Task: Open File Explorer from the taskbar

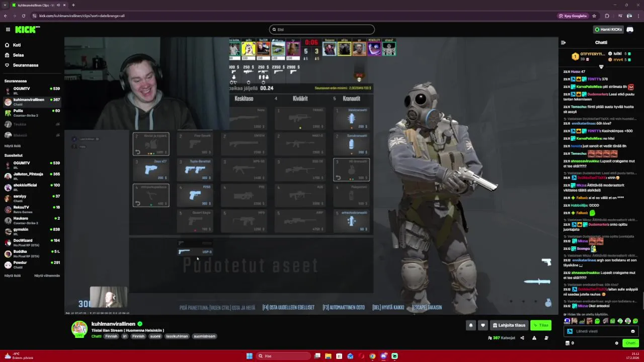Action: 328,356
